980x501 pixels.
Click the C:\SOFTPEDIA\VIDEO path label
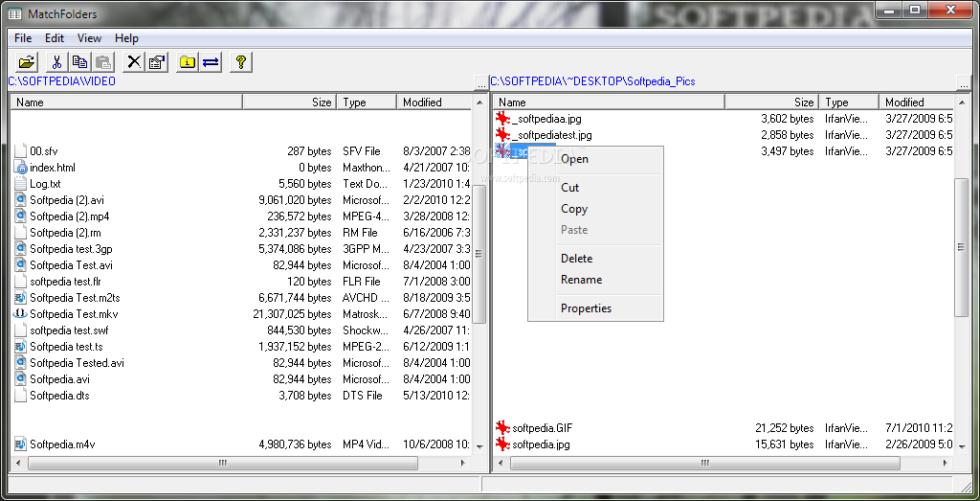(x=62, y=81)
